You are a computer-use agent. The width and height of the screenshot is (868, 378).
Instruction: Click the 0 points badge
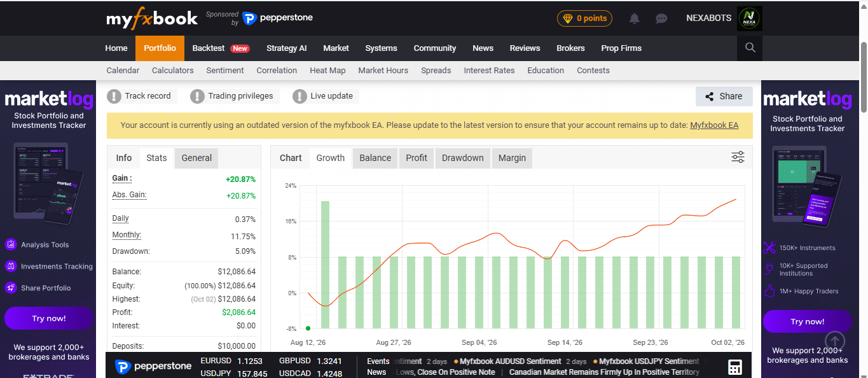pos(584,18)
